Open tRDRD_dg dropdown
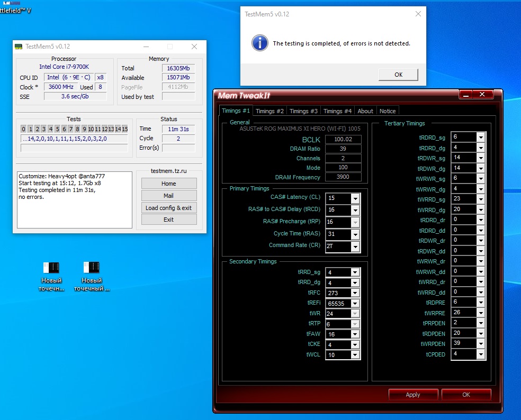Viewport: 521px width, 420px height. click(481, 148)
